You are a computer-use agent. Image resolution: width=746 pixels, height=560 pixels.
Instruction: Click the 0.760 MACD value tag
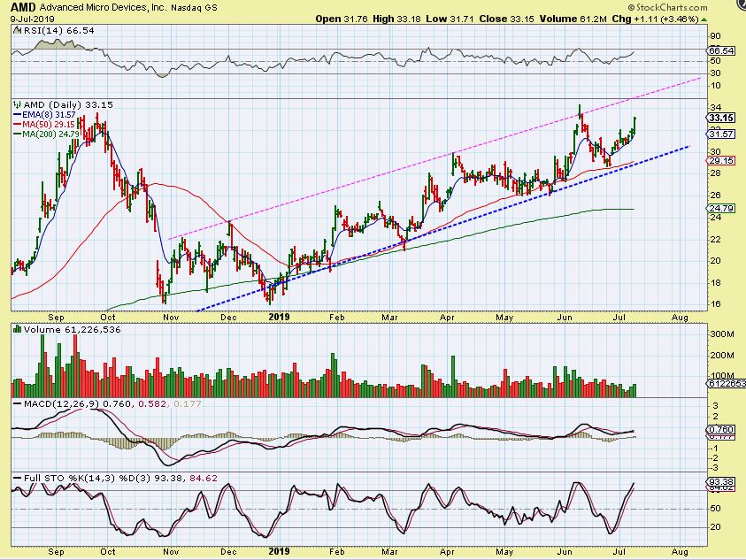[x=721, y=430]
